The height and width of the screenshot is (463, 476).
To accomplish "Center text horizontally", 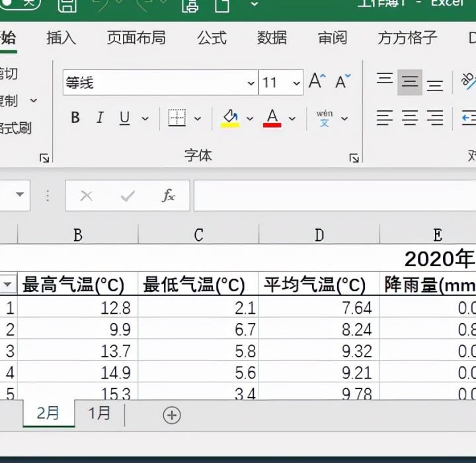I will pos(410,118).
